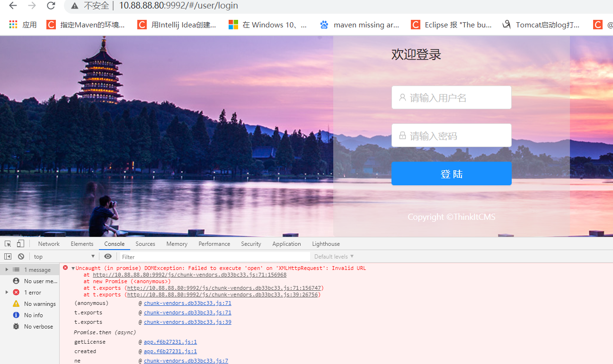Open chunk-vendors.db33bc33.js:71:156968 stack link
The image size is (613, 364).
pyautogui.click(x=189, y=275)
